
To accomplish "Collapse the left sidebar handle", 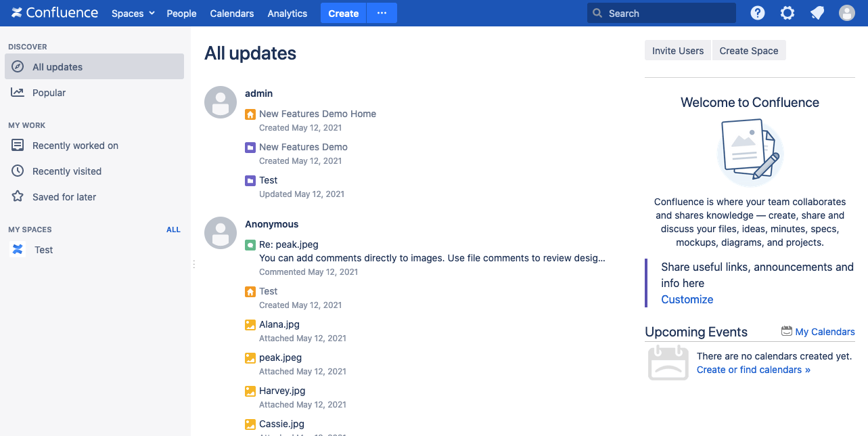I will coord(193,263).
